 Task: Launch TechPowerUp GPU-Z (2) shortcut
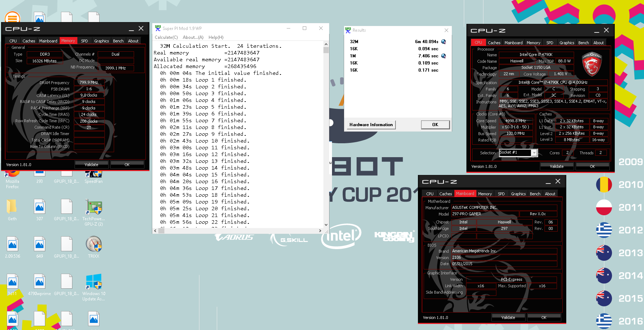pos(94,212)
